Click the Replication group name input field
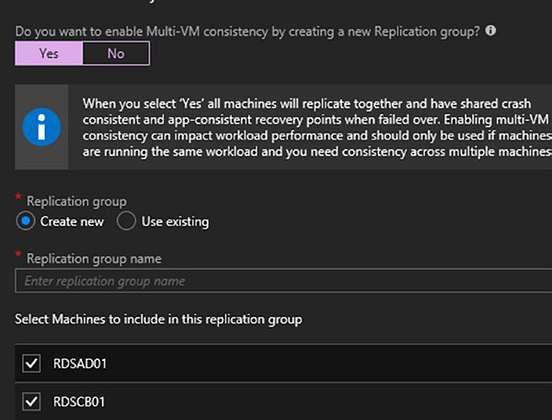The image size is (552, 420). coord(283,281)
